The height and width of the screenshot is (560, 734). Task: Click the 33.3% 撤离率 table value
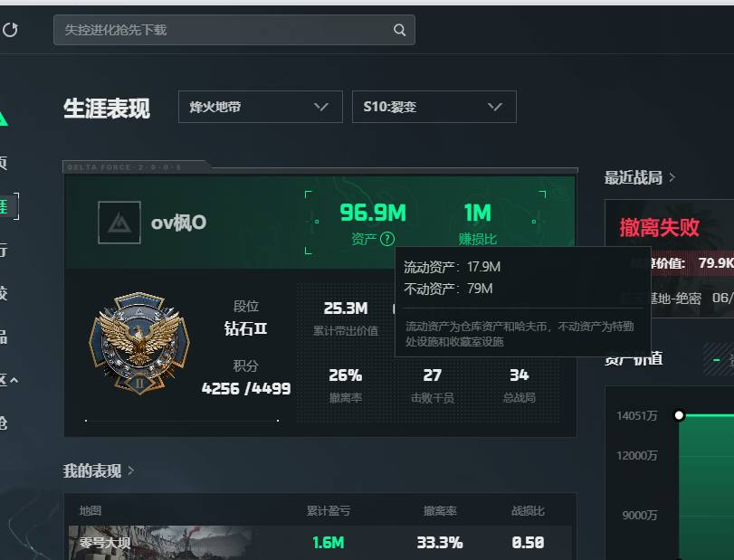440,543
